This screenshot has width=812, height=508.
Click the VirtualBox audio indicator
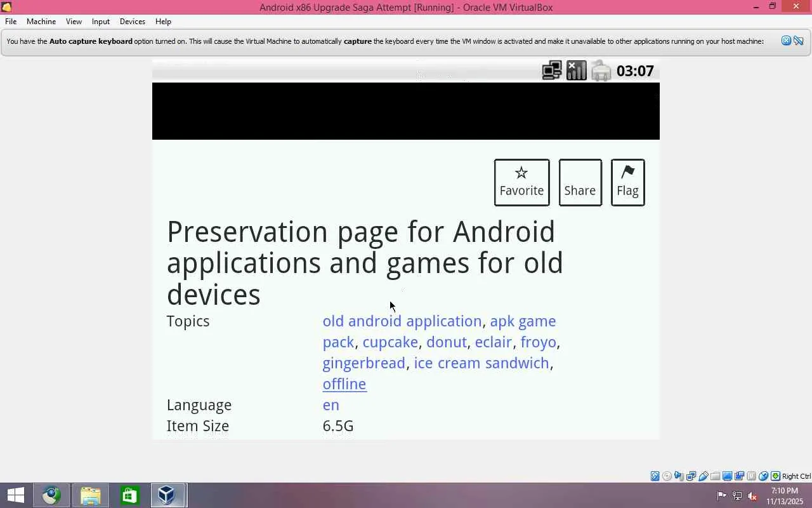[679, 476]
